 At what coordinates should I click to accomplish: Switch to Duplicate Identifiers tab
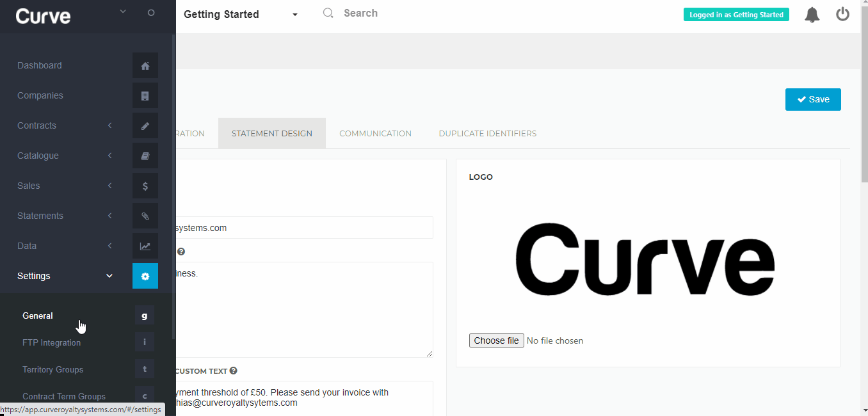(488, 133)
